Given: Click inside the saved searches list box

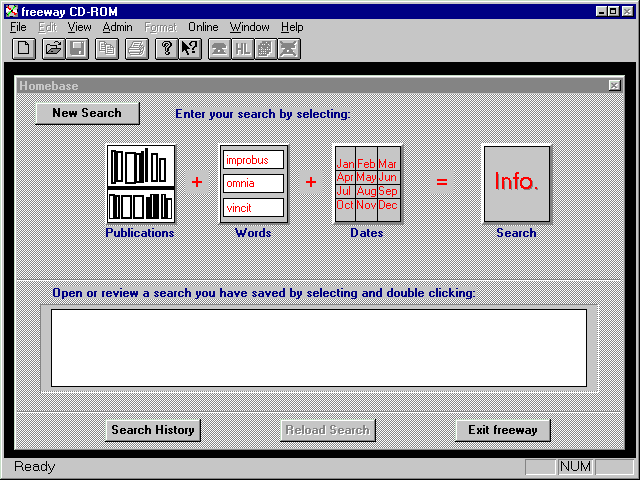Looking at the screenshot, I should [x=319, y=348].
